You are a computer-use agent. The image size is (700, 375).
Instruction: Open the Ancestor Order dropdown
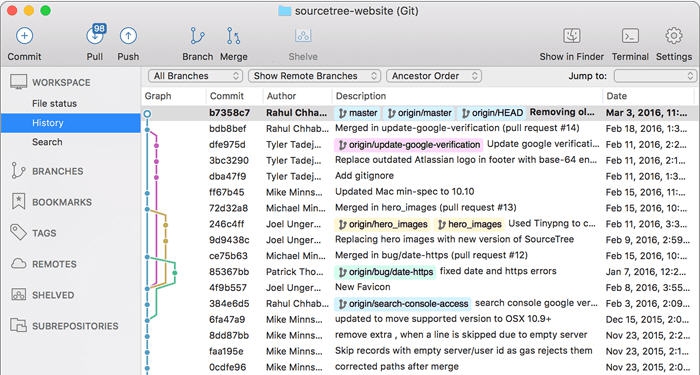tap(433, 76)
